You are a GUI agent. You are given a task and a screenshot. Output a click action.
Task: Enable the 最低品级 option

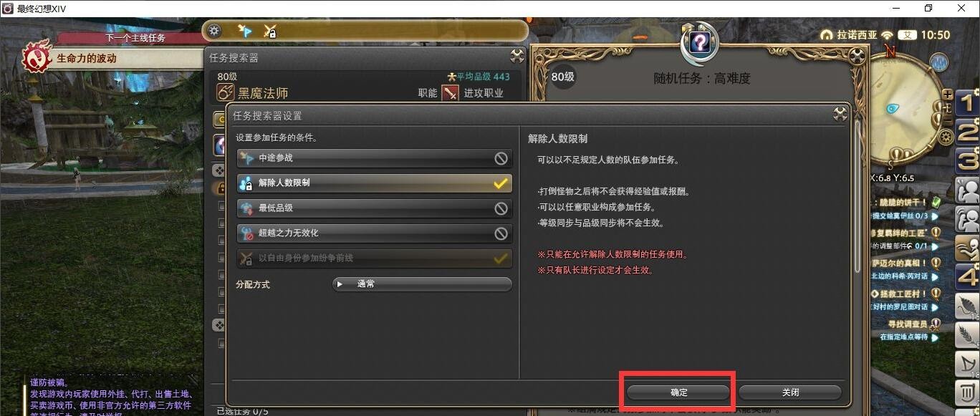click(375, 208)
